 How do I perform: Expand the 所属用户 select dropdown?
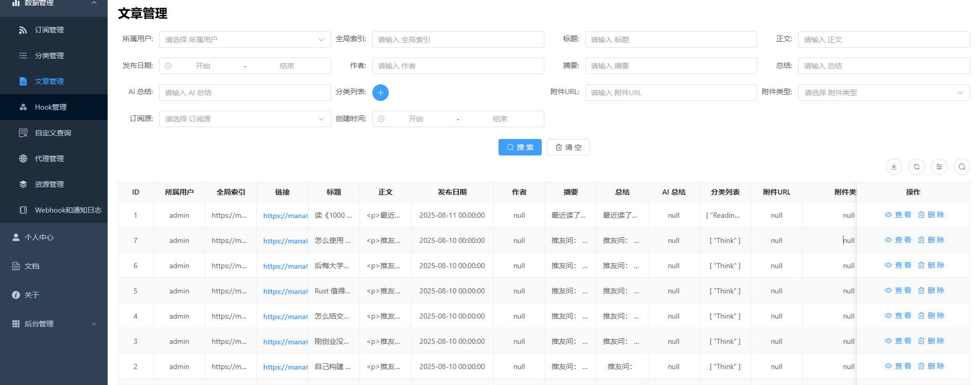[x=245, y=40]
